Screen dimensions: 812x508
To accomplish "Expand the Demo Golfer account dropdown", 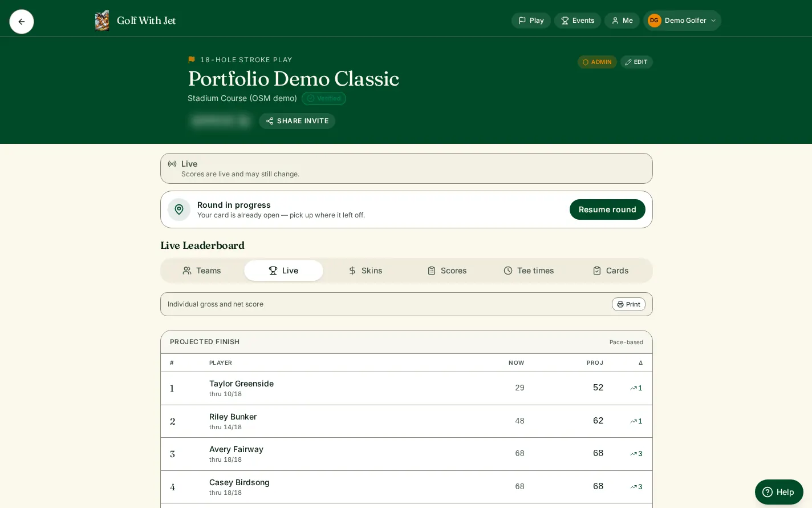I will tap(682, 21).
